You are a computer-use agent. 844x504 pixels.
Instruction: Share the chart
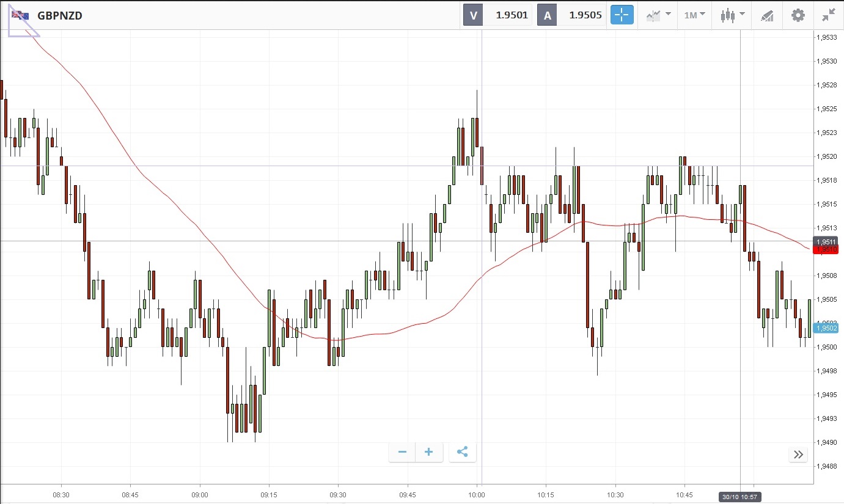(463, 452)
